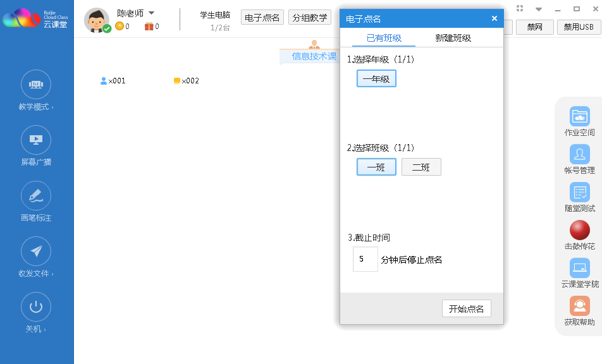Switch to 已有班级 tab
Screen dimensions: 602x364
coord(384,38)
